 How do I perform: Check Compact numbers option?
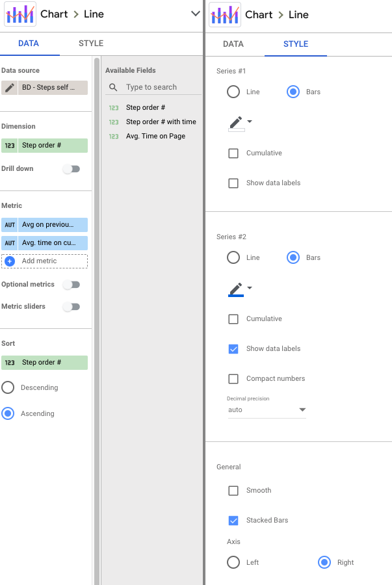tap(233, 379)
